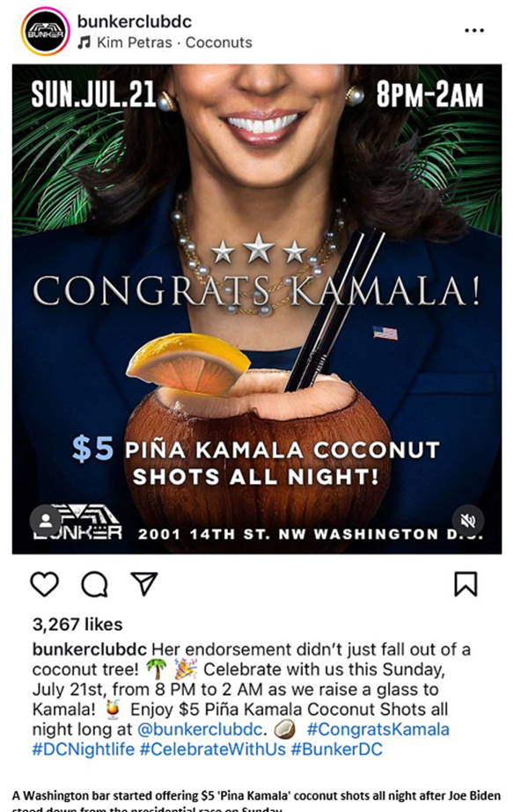Image resolution: width=514 pixels, height=812 pixels.
Task: Tap the Bunker logo on the poster
Action: (x=77, y=522)
